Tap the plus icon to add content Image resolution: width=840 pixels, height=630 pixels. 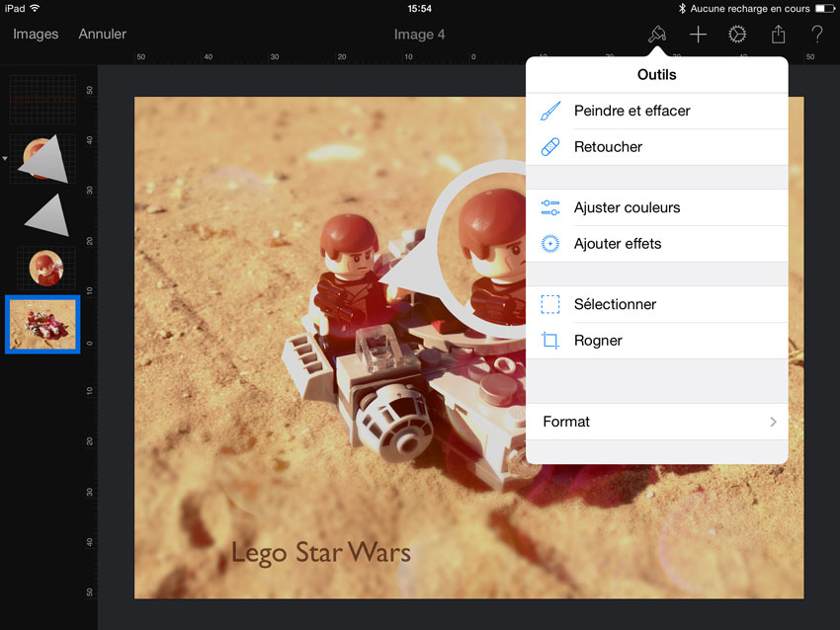pos(698,35)
